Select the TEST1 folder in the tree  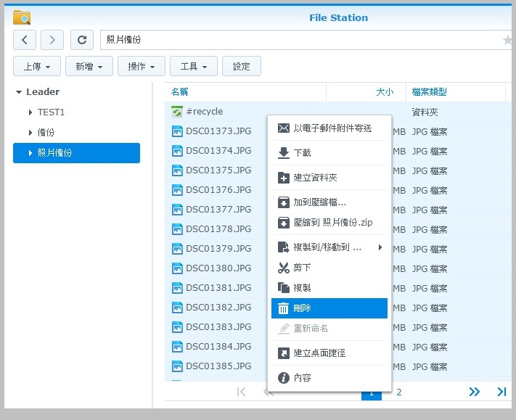pos(51,112)
